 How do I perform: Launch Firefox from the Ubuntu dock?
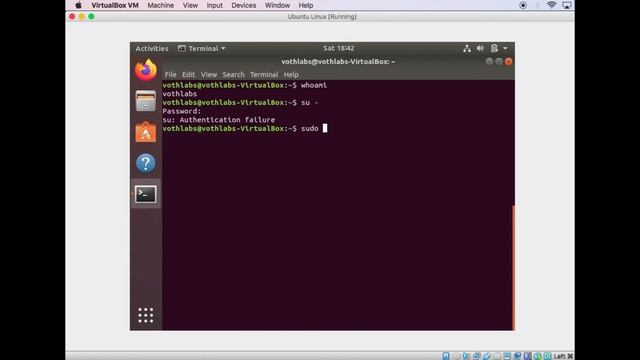pos(146,70)
